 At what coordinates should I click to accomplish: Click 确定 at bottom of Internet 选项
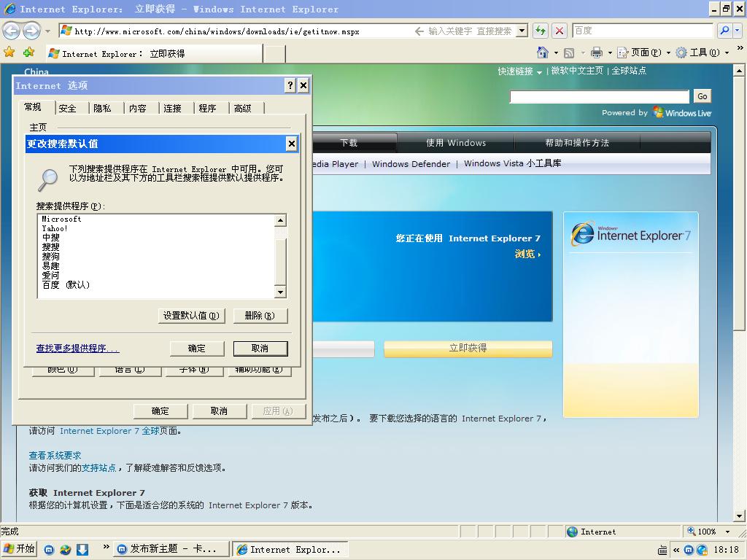click(x=160, y=411)
